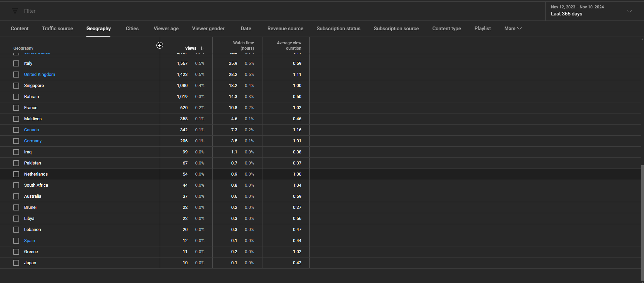Click the vertical scrollbar thumb
Image resolution: width=644 pixels, height=283 pixels.
[x=642, y=222]
